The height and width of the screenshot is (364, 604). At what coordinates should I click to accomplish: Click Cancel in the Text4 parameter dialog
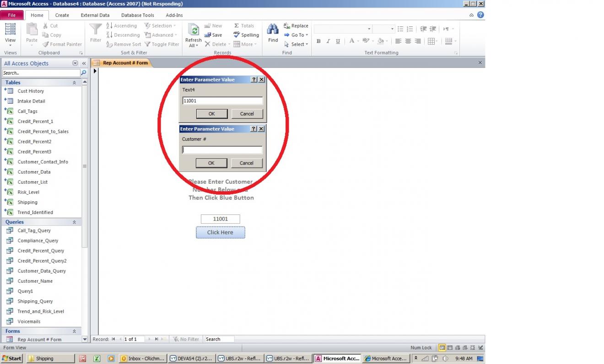pos(247,114)
